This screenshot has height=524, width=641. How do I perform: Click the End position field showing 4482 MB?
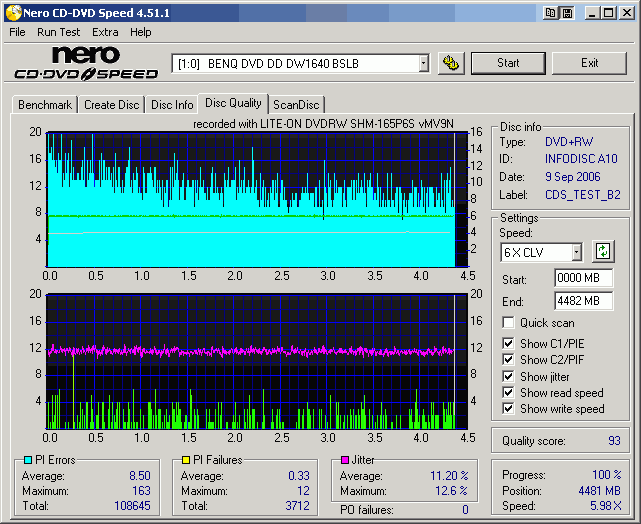(x=583, y=301)
